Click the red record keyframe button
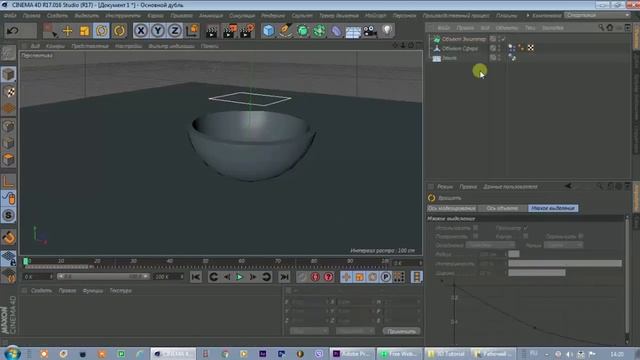Viewport: 640px width, 360px height. coord(315,277)
